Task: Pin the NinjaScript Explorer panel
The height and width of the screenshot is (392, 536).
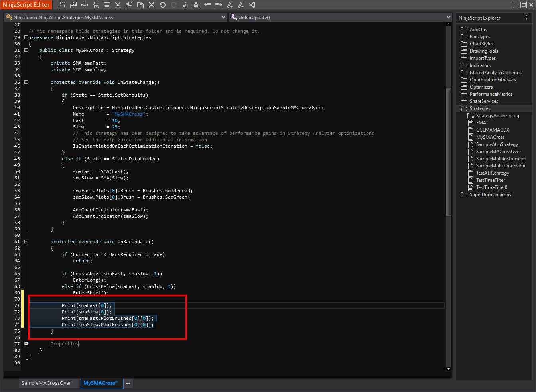Action: click(526, 18)
